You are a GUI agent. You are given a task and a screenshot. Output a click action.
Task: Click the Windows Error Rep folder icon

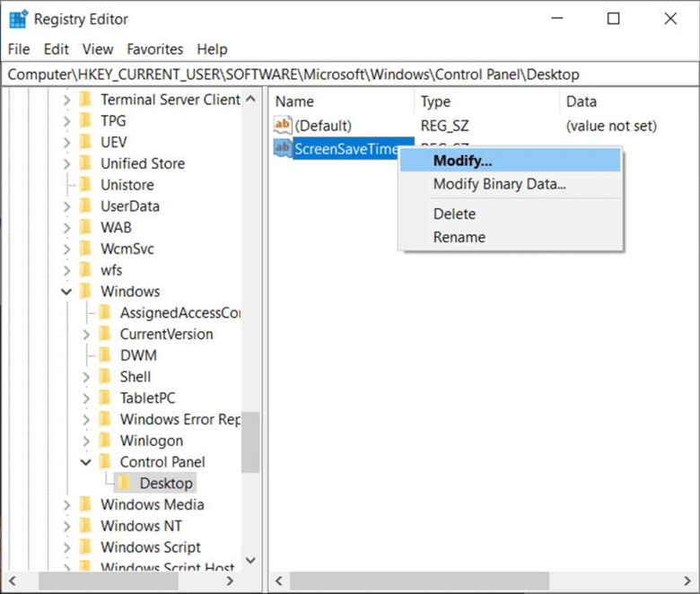[105, 419]
